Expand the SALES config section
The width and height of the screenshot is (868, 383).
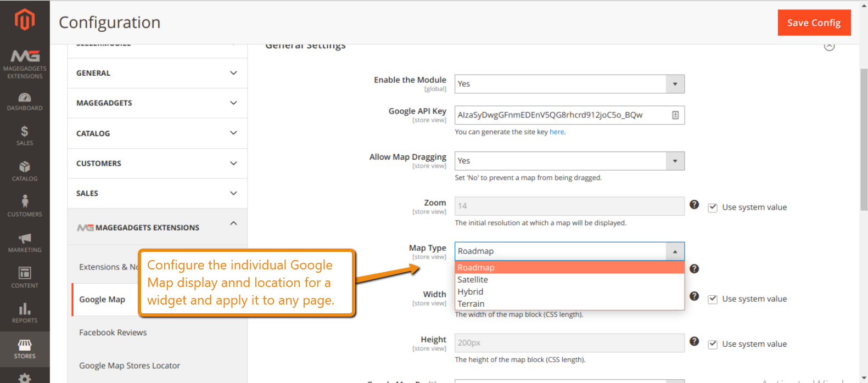[x=157, y=193]
